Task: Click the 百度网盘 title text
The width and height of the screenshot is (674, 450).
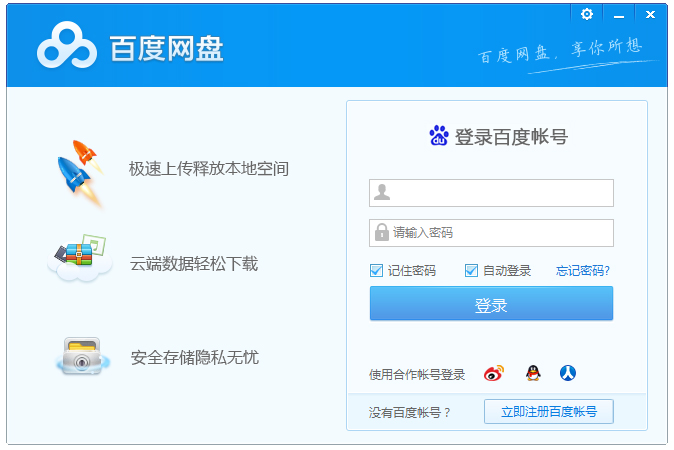Action: [x=166, y=48]
